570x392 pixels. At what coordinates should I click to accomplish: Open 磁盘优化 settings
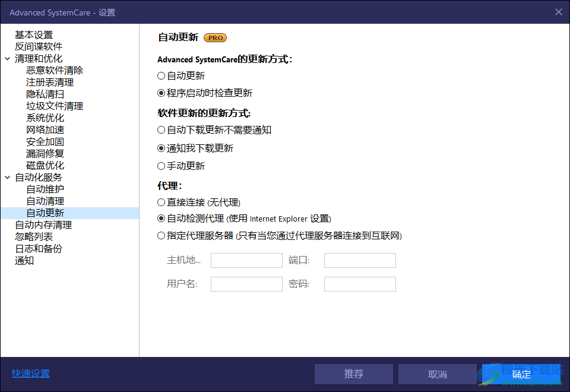pyautogui.click(x=45, y=166)
